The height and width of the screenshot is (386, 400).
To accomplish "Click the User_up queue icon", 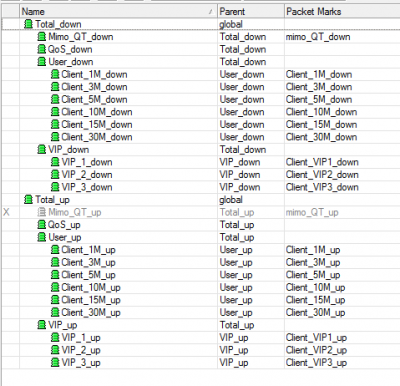I will pyautogui.click(x=41, y=237).
